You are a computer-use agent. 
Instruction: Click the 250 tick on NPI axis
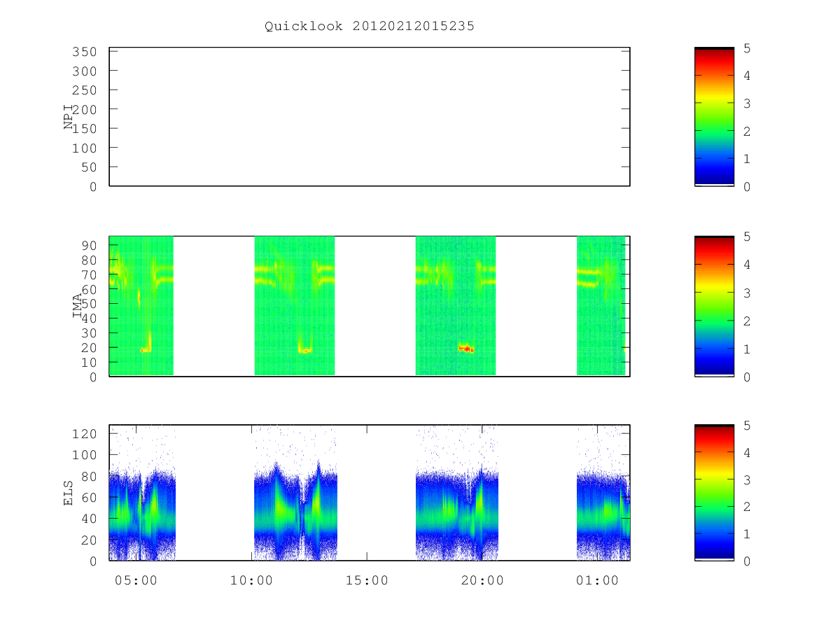click(x=84, y=90)
